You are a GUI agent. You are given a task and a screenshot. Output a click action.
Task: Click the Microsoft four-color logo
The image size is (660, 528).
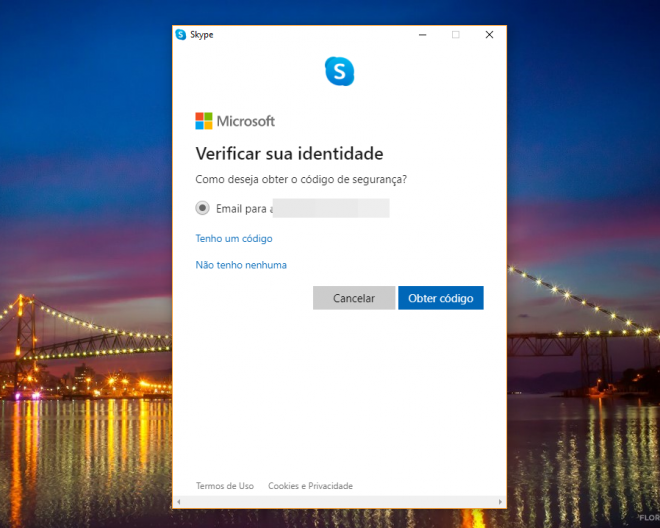point(204,121)
